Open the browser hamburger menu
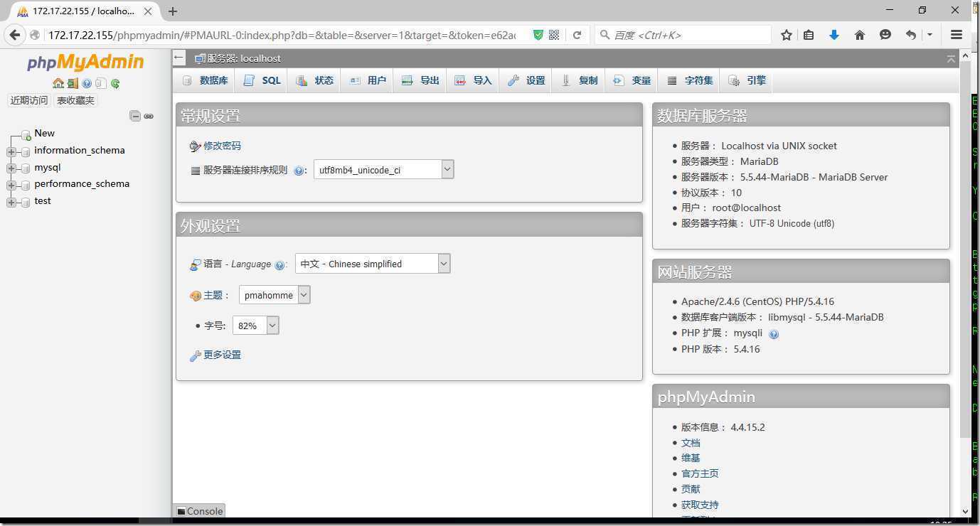The width and height of the screenshot is (980, 526). pos(957,35)
